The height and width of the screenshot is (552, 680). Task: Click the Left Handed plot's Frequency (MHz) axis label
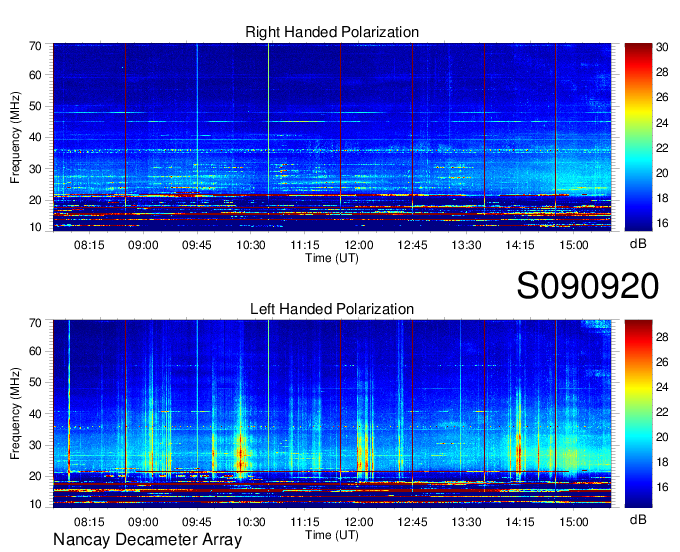tap(15, 414)
